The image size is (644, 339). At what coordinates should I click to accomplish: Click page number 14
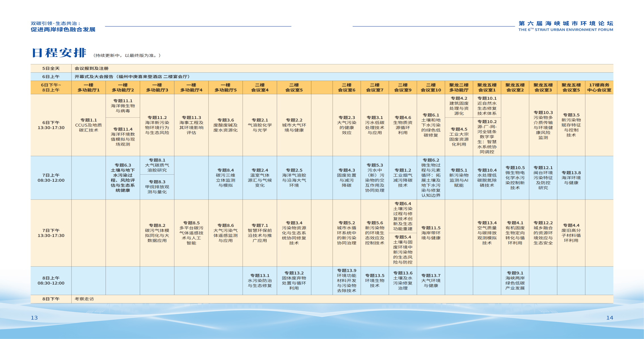(609, 318)
